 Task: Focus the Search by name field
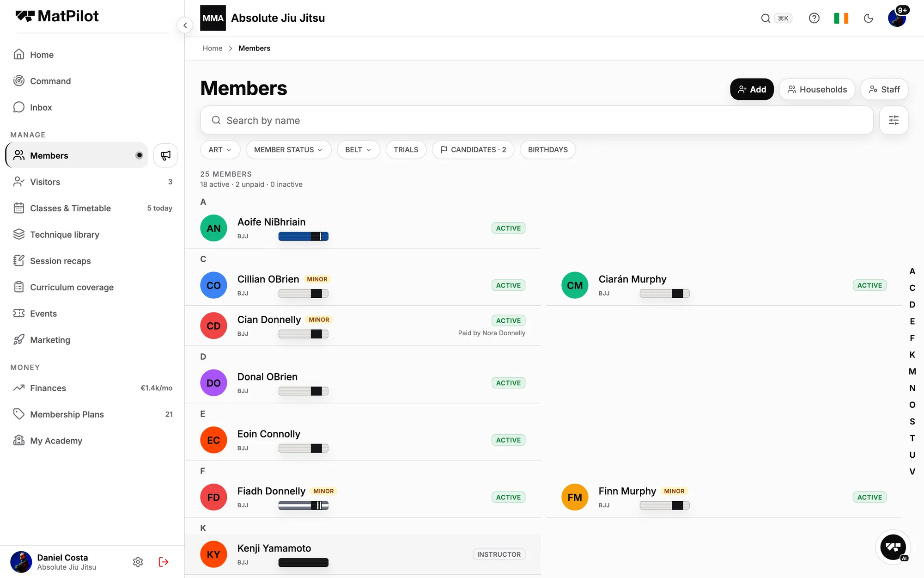pyautogui.click(x=537, y=120)
